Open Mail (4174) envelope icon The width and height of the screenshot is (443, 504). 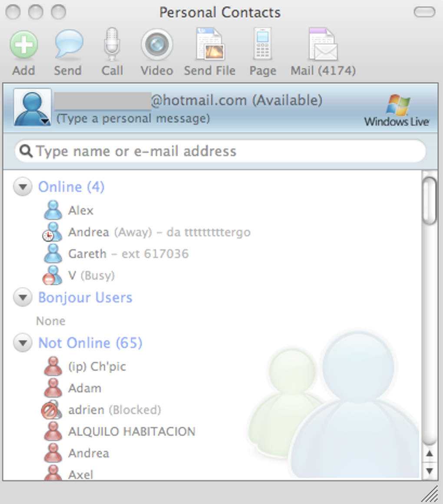pyautogui.click(x=323, y=44)
